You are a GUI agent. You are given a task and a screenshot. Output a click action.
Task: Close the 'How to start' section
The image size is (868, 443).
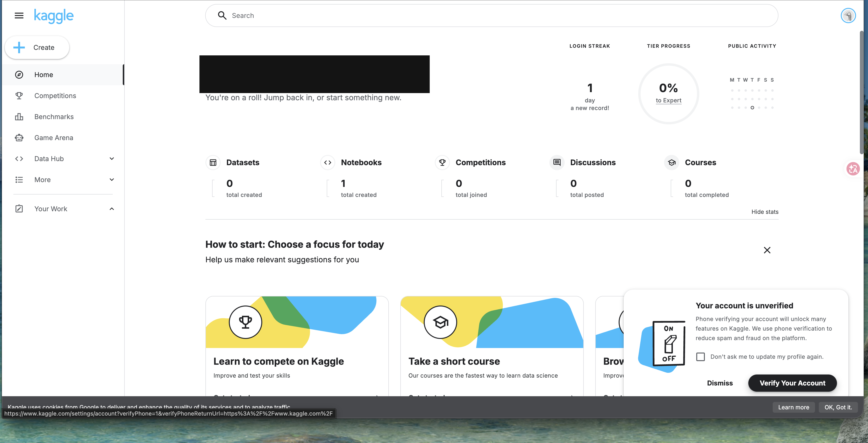(767, 250)
